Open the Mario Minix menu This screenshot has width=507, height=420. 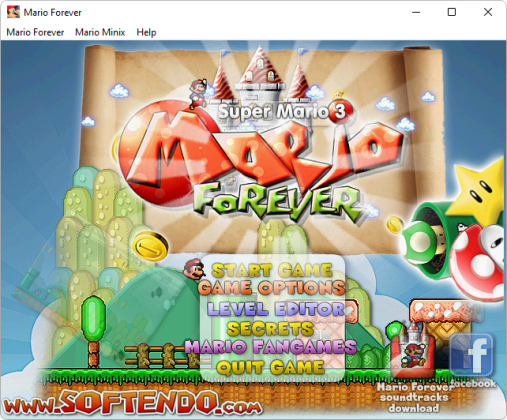[100, 32]
